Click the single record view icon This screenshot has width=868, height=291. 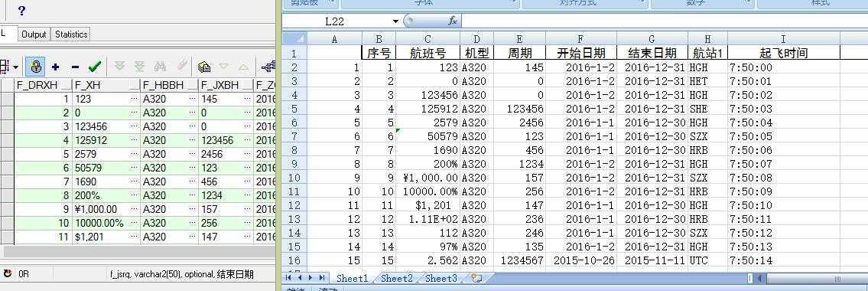tap(204, 67)
